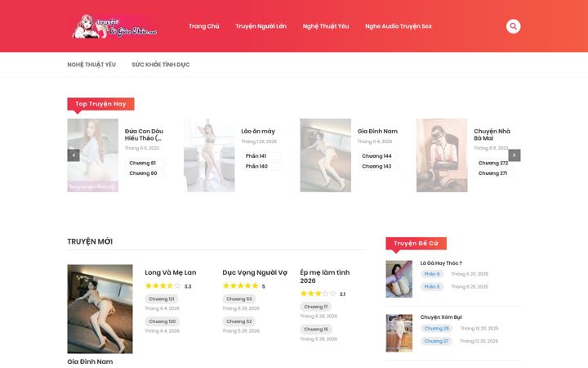Open Chương 144 of Gia Đình Nam
This screenshot has height=368, width=588.
point(376,156)
